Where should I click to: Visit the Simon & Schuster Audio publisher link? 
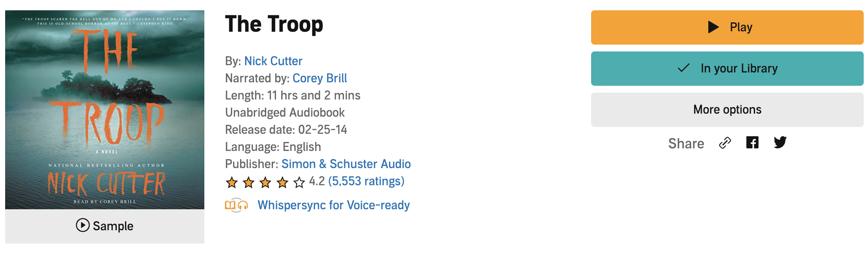[346, 164]
